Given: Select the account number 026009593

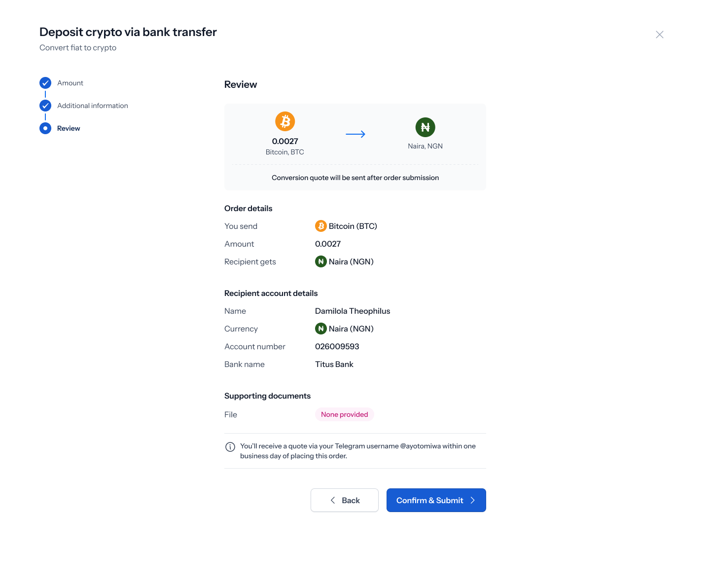Looking at the screenshot, I should [337, 346].
